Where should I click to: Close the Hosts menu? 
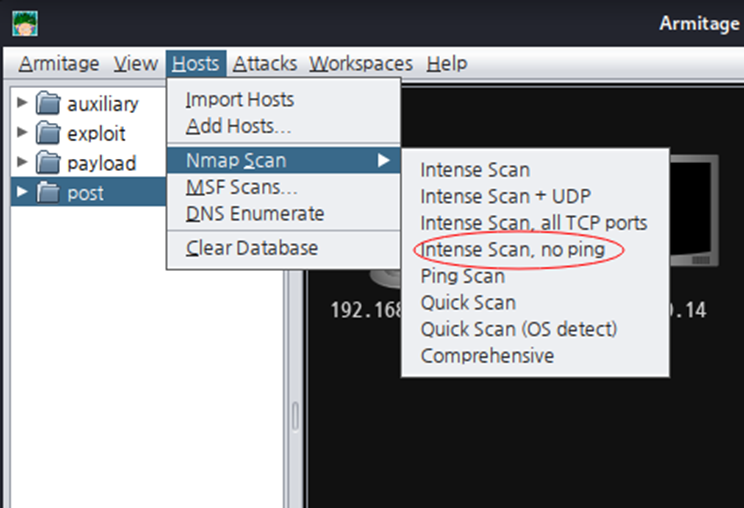pyautogui.click(x=195, y=64)
